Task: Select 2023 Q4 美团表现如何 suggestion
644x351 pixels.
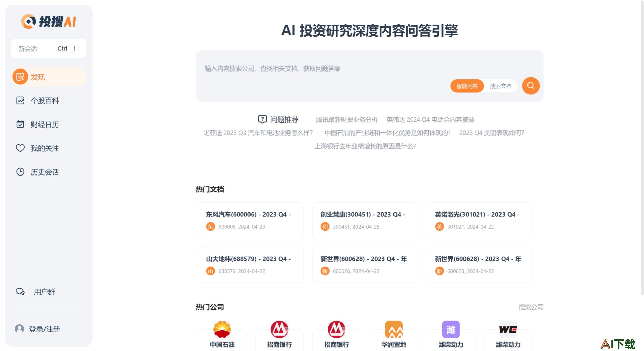Action: click(x=491, y=133)
